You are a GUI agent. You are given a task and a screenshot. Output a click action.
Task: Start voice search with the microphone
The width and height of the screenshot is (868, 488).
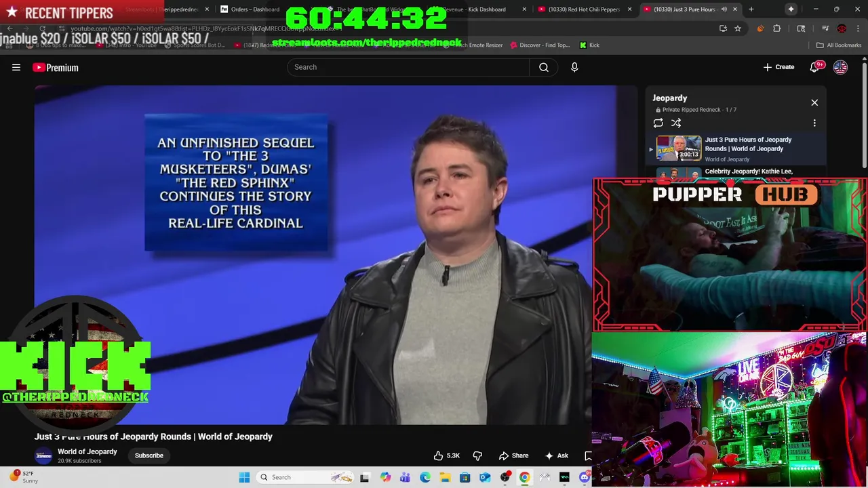click(574, 67)
